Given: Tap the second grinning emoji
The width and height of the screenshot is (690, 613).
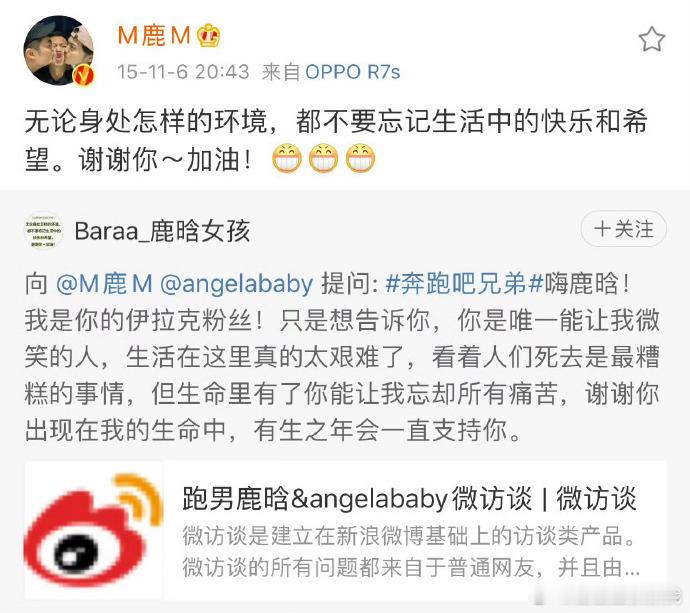Looking at the screenshot, I should tap(323, 158).
